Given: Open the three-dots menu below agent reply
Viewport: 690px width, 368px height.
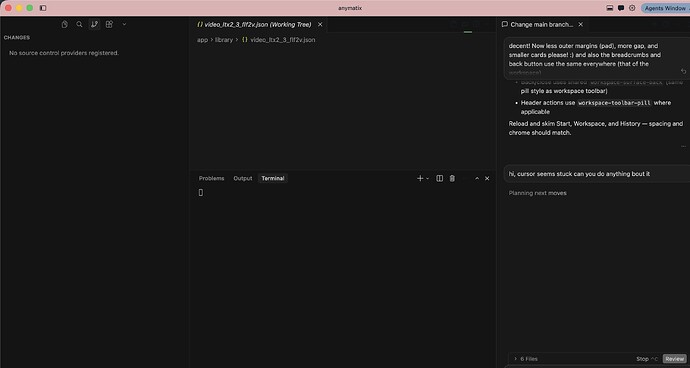Looking at the screenshot, I should (x=683, y=146).
